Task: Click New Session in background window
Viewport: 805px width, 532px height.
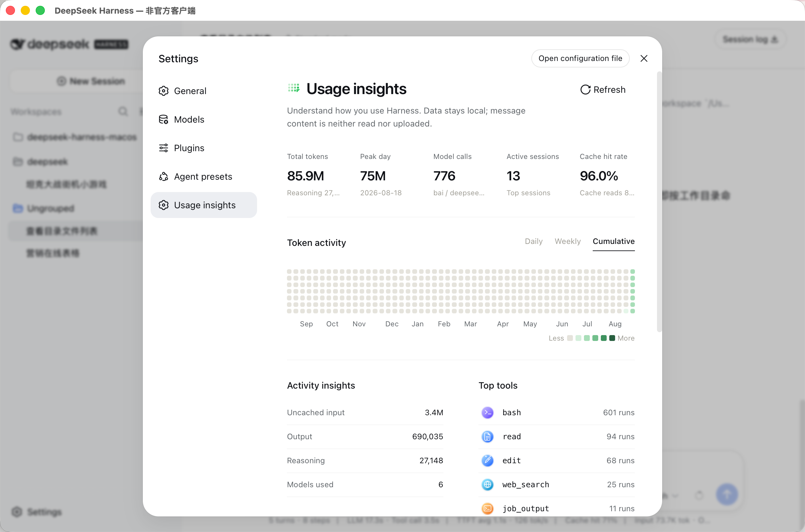Action: click(x=91, y=81)
